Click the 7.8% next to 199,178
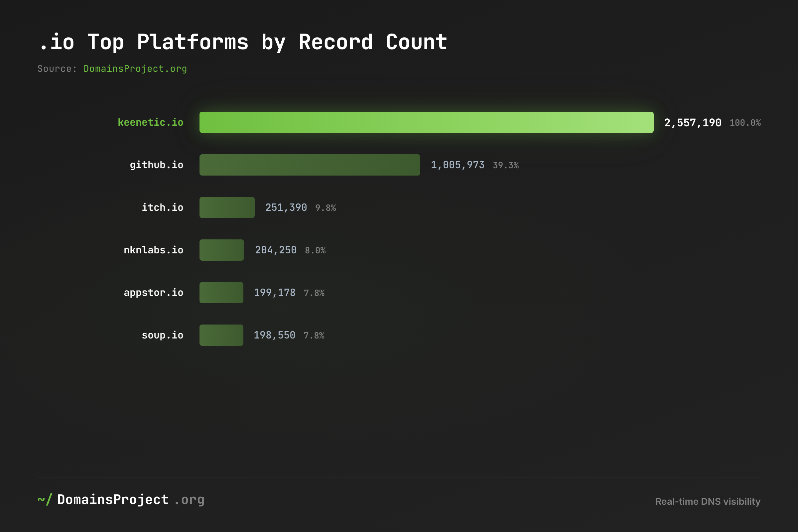The image size is (798, 532). pyautogui.click(x=314, y=293)
